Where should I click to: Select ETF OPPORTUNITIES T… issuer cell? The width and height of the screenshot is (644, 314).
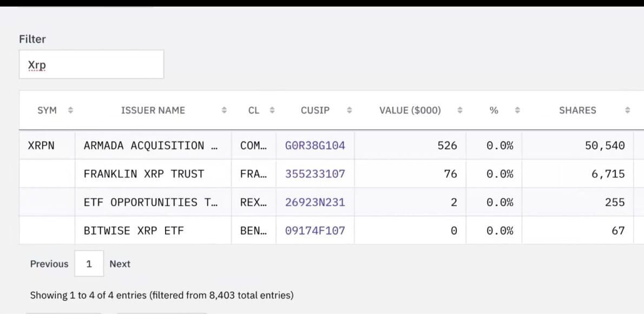click(153, 202)
